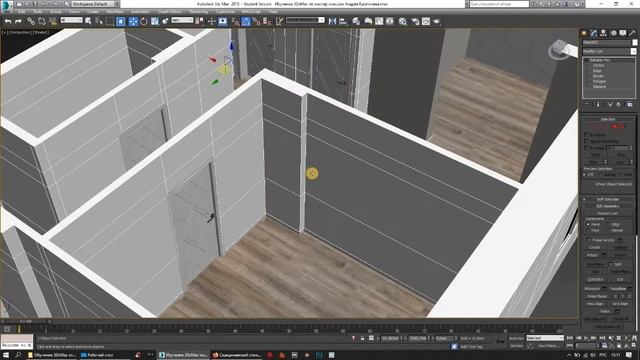Select the Off preview selection radio
Screen dimensions: 640x360
(x=585, y=175)
